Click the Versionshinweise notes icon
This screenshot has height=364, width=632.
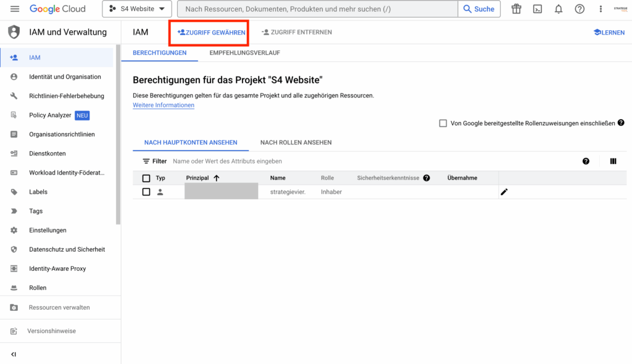tap(14, 331)
